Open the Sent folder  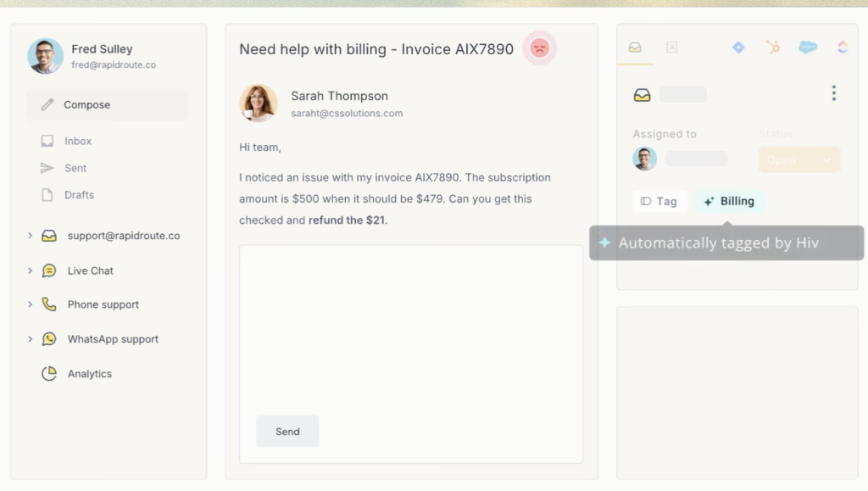tap(75, 168)
